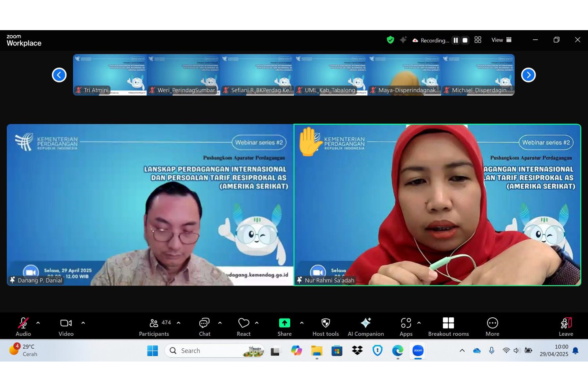Open Copilot from the taskbar
This screenshot has height=392, width=588.
coord(296,351)
